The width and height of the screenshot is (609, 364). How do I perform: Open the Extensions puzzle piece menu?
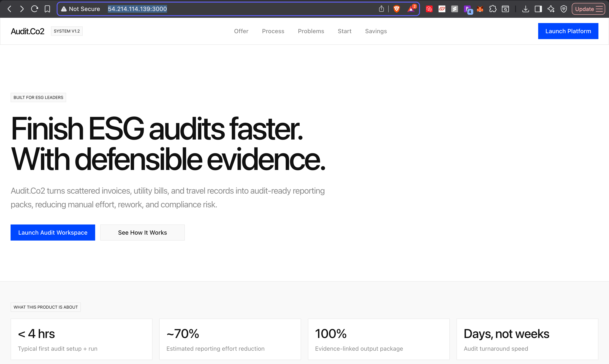[493, 9]
